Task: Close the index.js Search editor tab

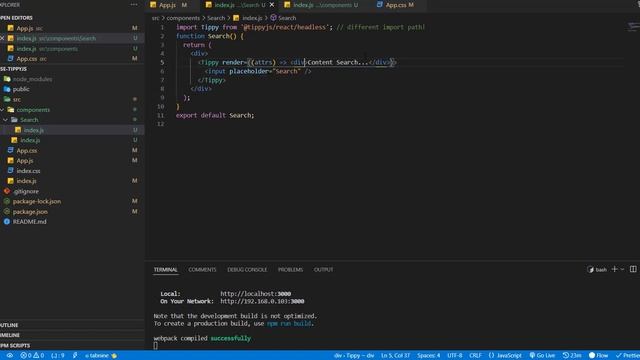Action: [x=272, y=5]
